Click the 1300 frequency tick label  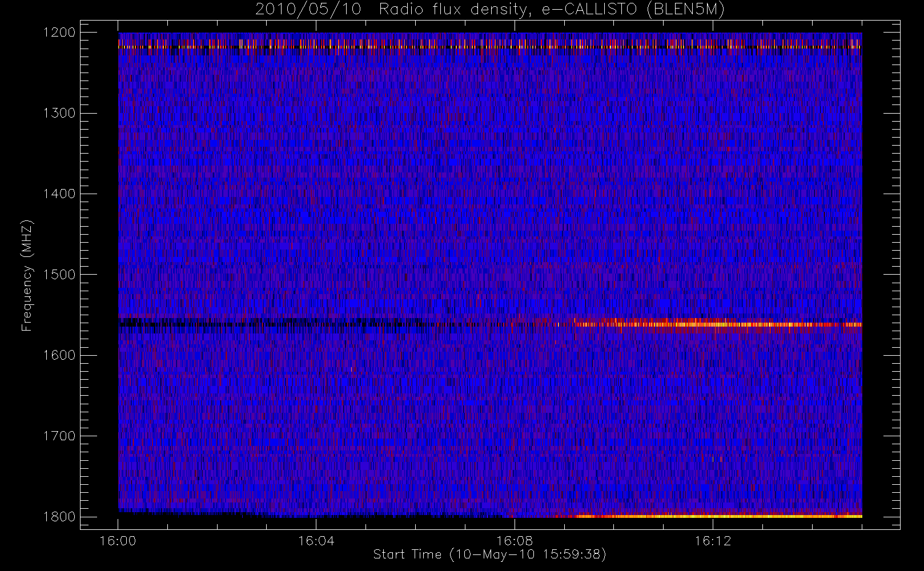pos(59,113)
